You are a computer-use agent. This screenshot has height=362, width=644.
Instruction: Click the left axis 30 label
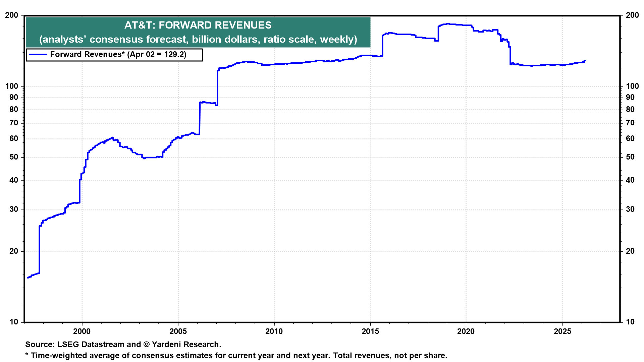[x=14, y=209]
